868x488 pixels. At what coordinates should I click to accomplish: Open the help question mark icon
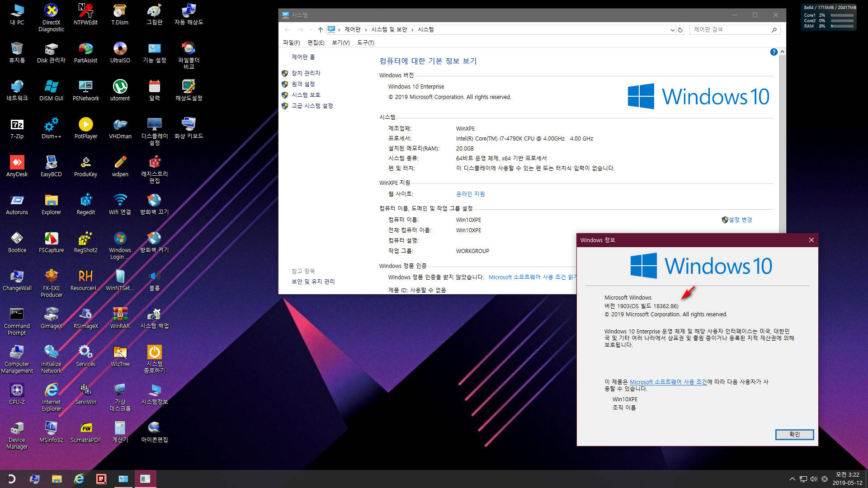coord(774,52)
